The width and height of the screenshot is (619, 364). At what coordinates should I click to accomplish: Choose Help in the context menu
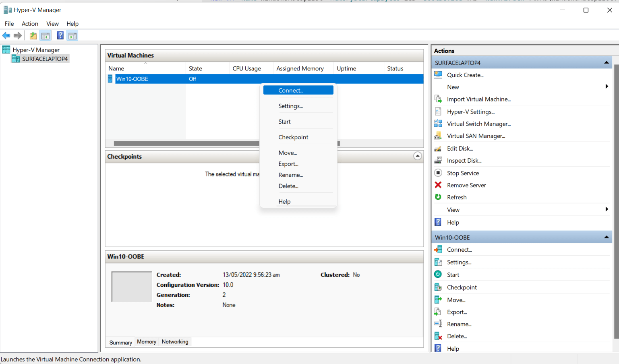298,201
